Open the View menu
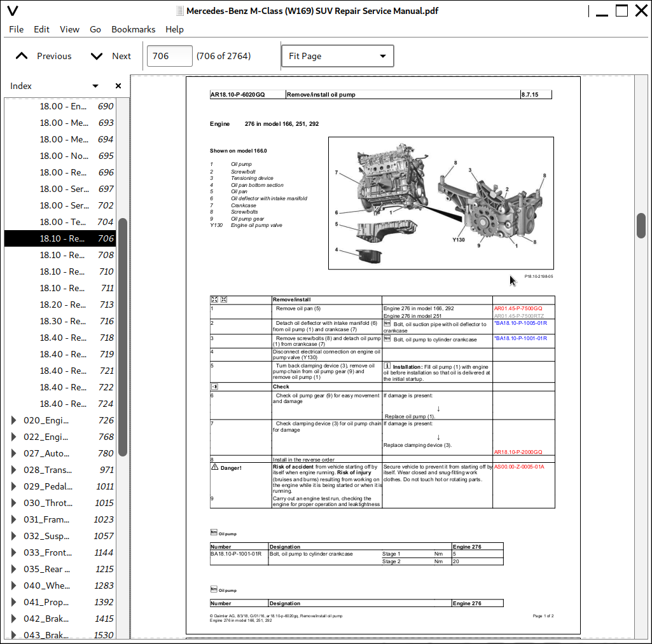The height and width of the screenshot is (644, 652). click(x=69, y=29)
